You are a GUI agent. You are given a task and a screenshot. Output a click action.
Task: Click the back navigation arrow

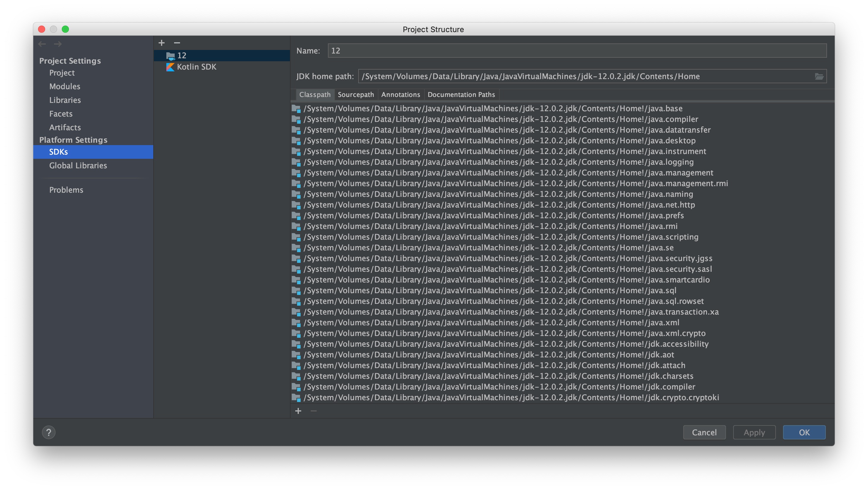[x=42, y=44]
